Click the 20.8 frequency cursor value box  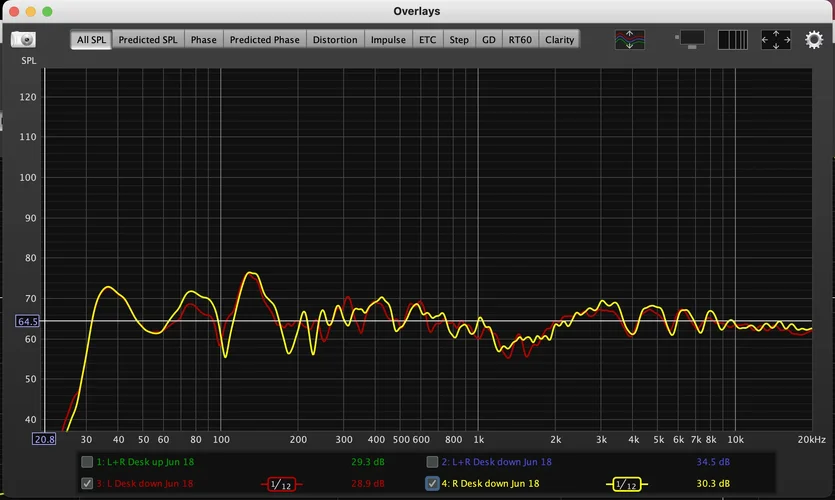[x=44, y=439]
